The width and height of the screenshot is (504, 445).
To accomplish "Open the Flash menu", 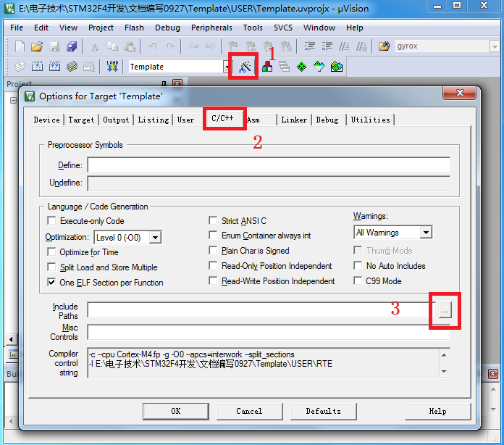I will (134, 28).
